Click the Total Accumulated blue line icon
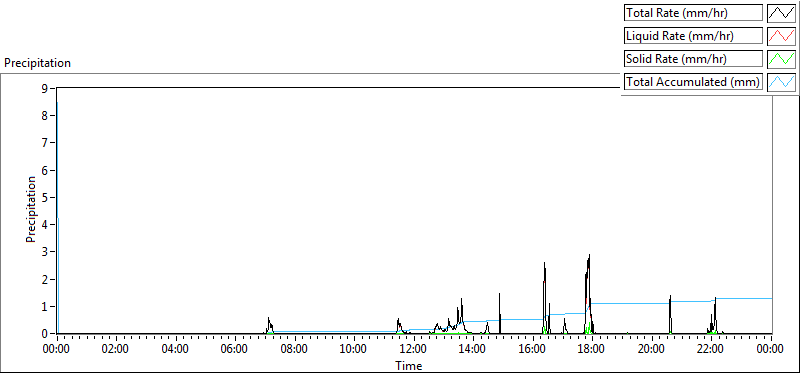The width and height of the screenshot is (800, 373). point(782,82)
